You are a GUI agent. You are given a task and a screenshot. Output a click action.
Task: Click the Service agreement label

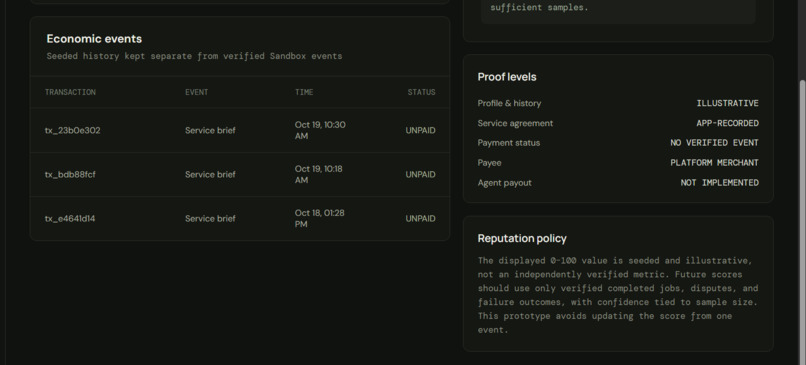516,123
